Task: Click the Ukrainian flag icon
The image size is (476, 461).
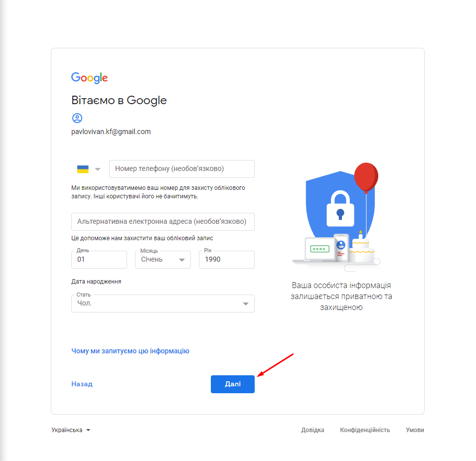Action: pyautogui.click(x=83, y=169)
